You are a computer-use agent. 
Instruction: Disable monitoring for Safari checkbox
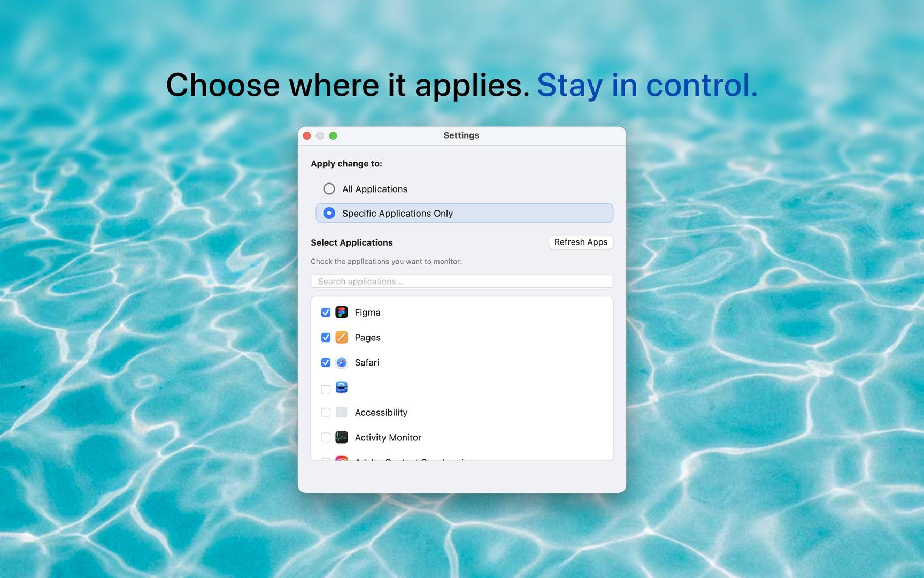[326, 362]
